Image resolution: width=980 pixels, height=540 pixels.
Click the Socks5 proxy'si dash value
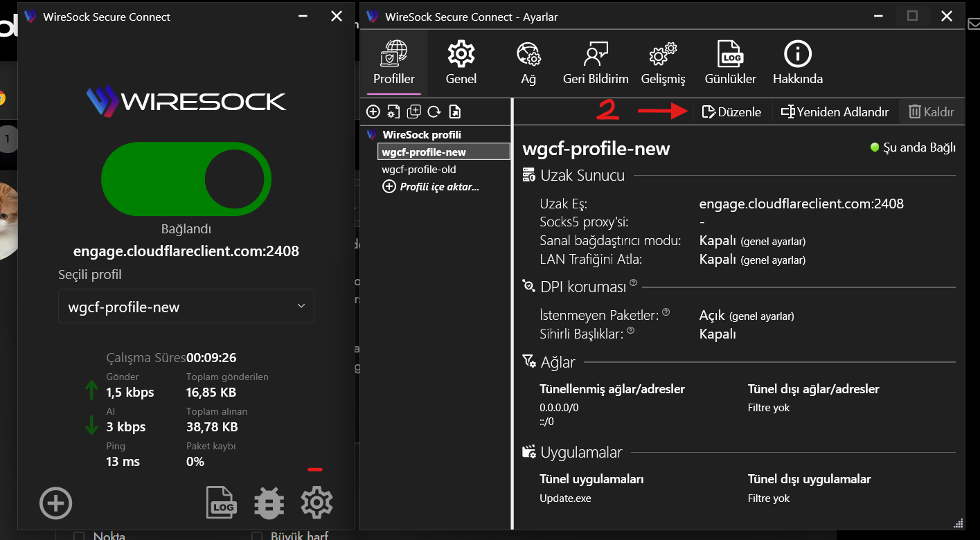(702, 222)
